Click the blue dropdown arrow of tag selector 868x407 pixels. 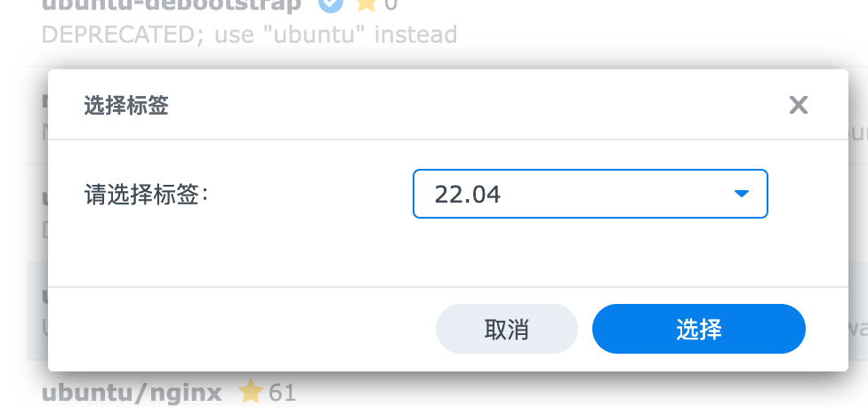(741, 194)
